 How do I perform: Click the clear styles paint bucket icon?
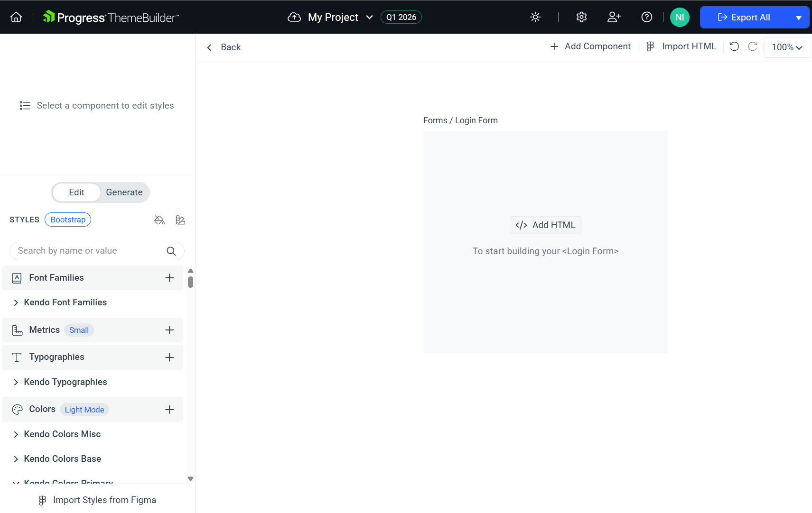(x=159, y=220)
